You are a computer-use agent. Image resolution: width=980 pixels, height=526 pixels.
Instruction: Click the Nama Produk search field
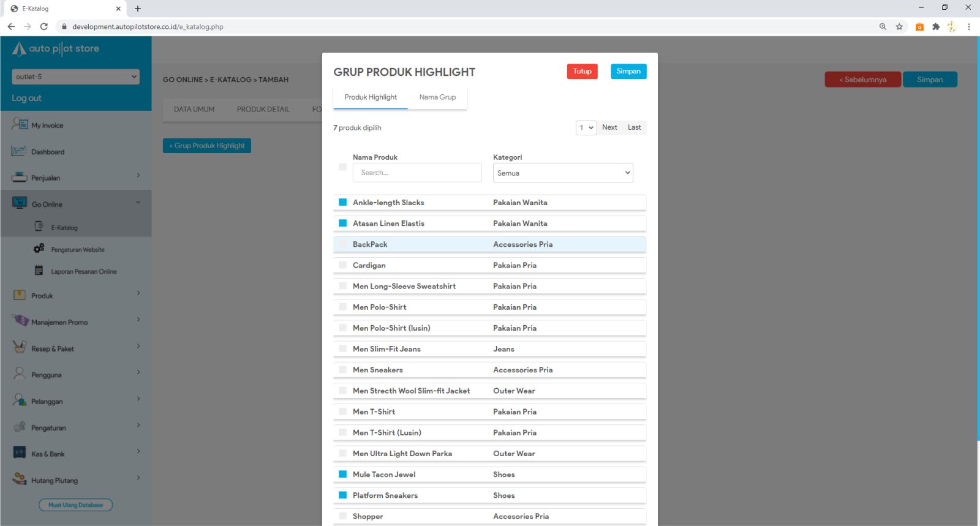coord(417,173)
